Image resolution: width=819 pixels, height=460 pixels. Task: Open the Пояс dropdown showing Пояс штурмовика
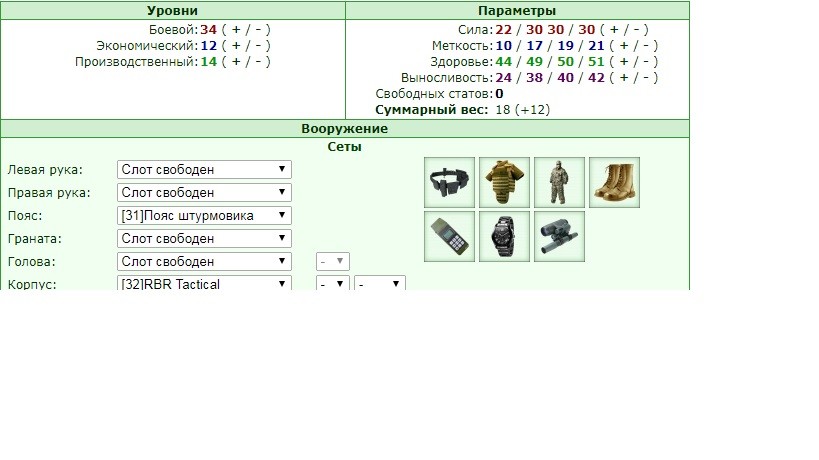204,216
